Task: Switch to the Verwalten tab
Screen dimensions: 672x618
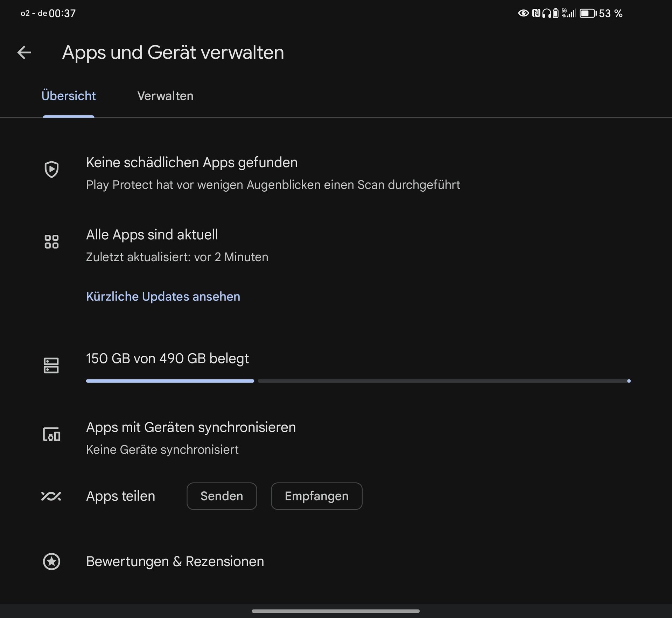Action: [165, 96]
